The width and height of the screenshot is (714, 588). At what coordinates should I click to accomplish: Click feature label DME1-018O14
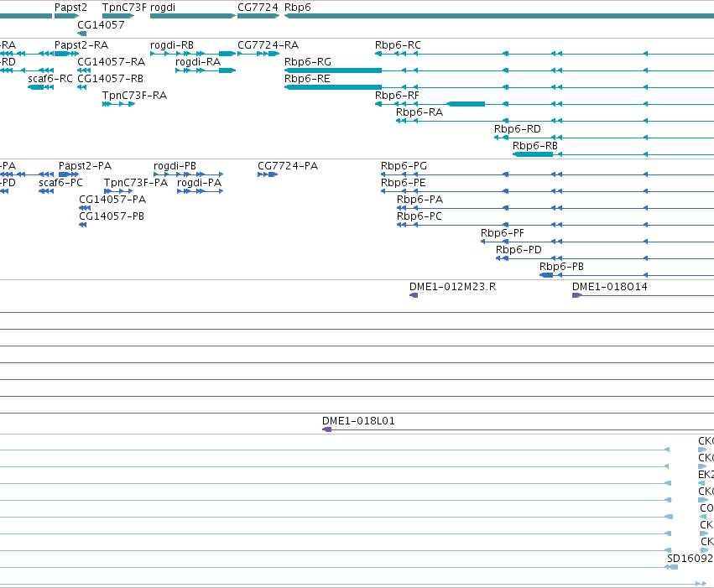click(610, 286)
